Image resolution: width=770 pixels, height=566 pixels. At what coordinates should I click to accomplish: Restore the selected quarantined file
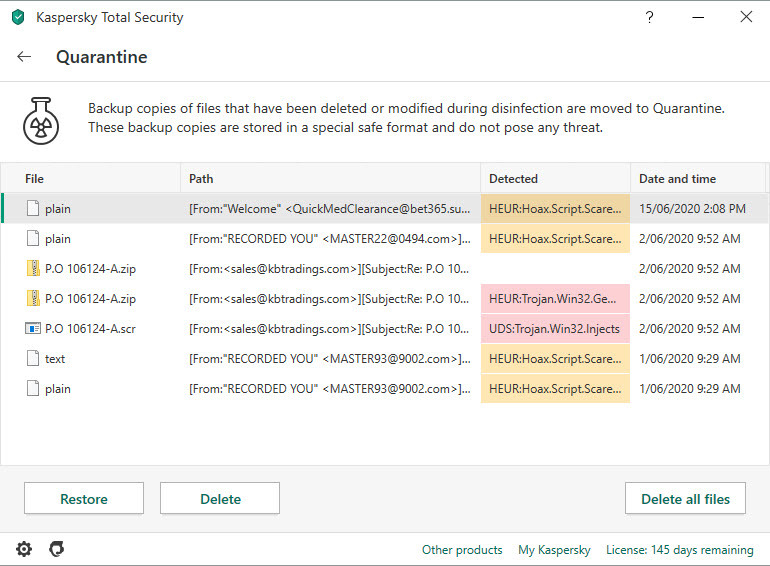click(x=84, y=499)
